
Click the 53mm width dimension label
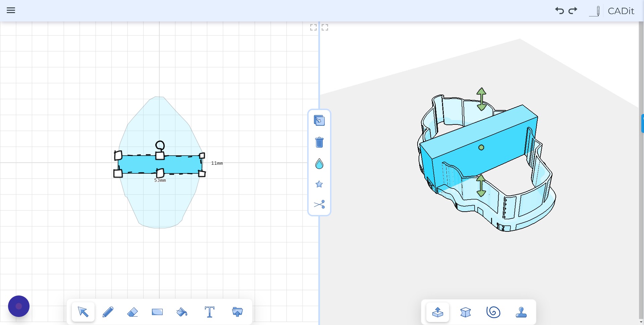(x=160, y=180)
